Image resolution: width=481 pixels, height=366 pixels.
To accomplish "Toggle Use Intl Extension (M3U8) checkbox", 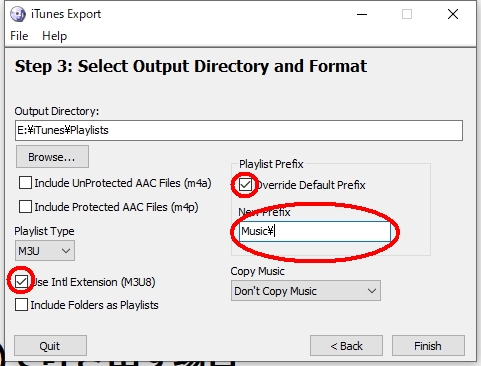I will pyautogui.click(x=21, y=282).
